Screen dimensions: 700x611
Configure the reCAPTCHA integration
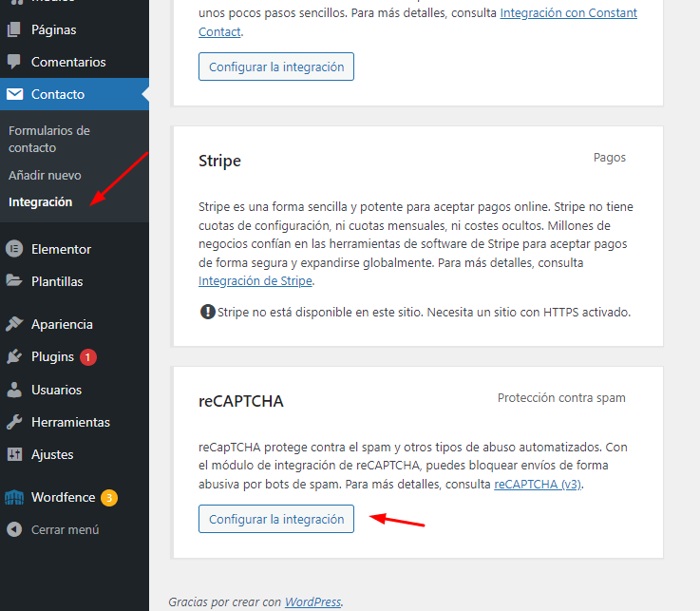(276, 519)
